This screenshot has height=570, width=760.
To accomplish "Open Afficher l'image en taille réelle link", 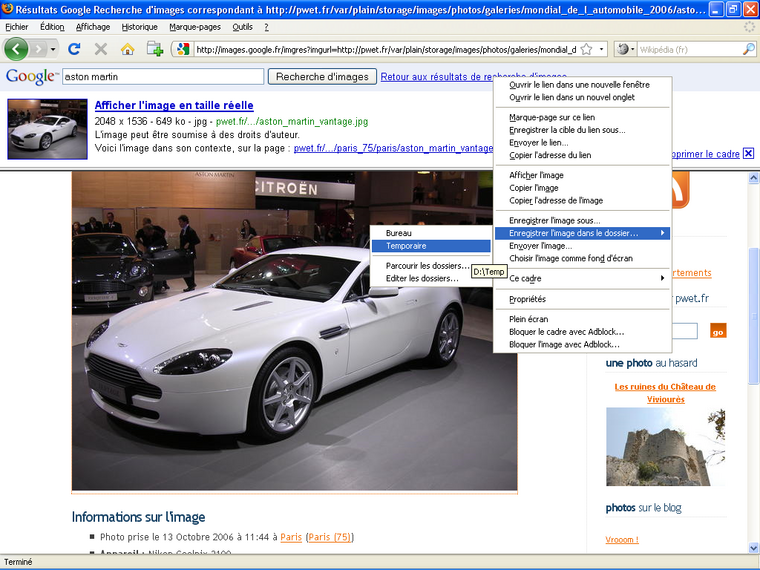I will point(174,105).
